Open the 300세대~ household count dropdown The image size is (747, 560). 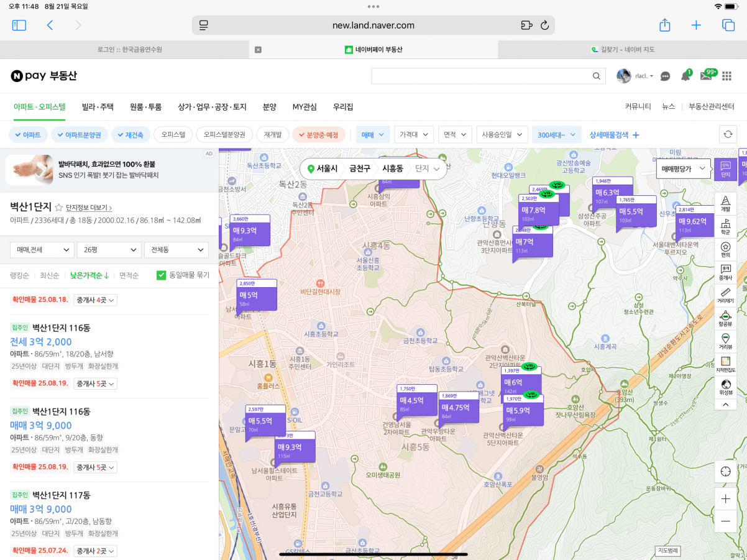tap(557, 134)
